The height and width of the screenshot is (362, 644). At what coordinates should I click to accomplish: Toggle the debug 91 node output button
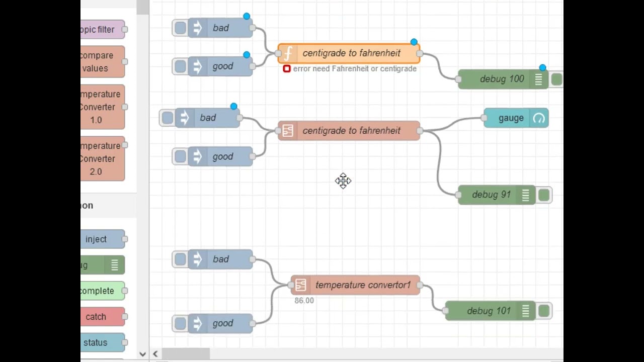point(544,195)
